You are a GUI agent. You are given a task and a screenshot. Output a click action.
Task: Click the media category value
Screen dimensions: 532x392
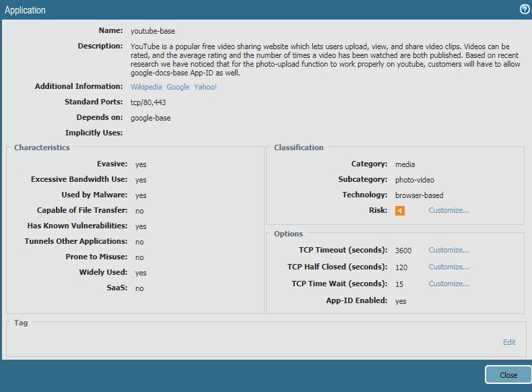pyautogui.click(x=405, y=164)
